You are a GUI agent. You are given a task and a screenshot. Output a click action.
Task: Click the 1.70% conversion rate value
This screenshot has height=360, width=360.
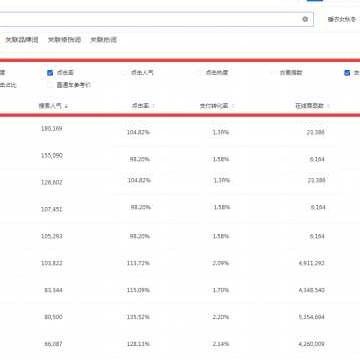(221, 290)
